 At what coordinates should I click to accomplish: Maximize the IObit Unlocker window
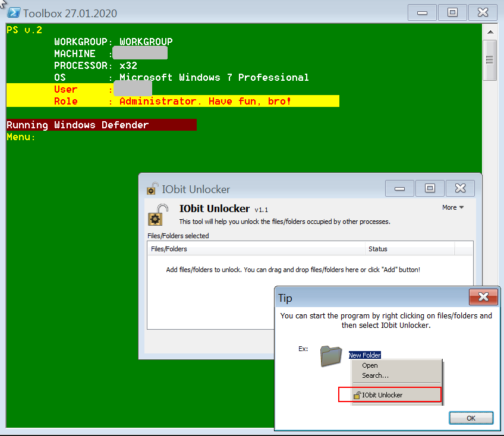pyautogui.click(x=430, y=188)
